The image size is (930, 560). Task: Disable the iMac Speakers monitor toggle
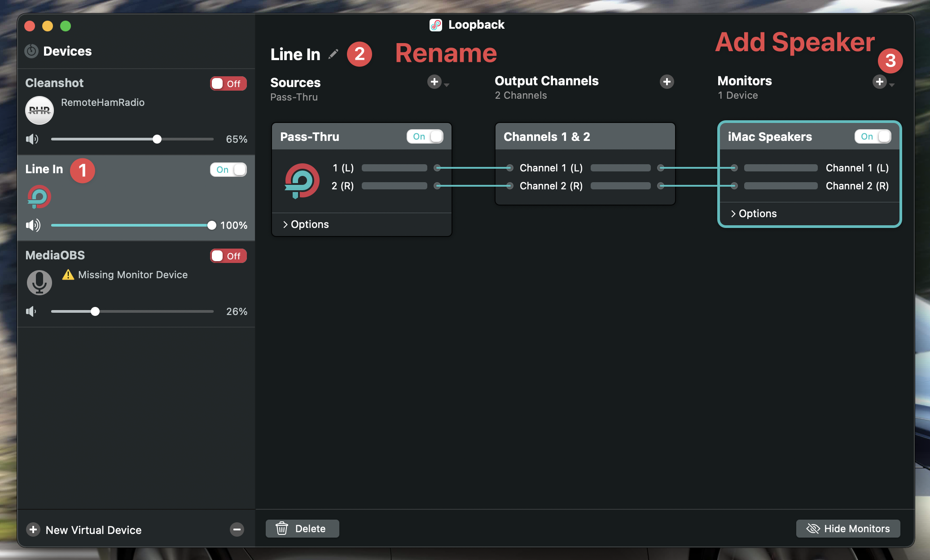coord(873,136)
